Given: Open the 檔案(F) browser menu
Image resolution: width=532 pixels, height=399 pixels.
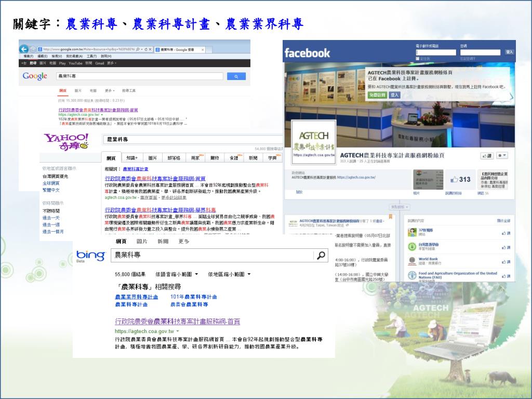Looking at the screenshot, I should click(28, 56).
